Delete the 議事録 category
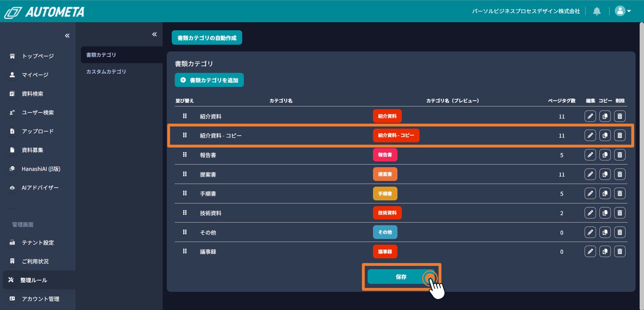Screen dimensions: 644x310 pos(620,252)
